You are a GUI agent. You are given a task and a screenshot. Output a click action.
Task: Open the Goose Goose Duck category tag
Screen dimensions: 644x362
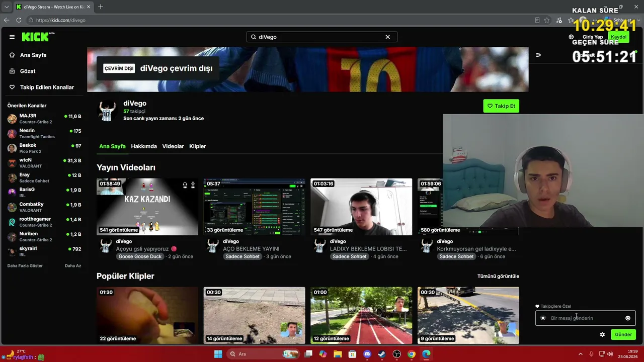click(140, 256)
